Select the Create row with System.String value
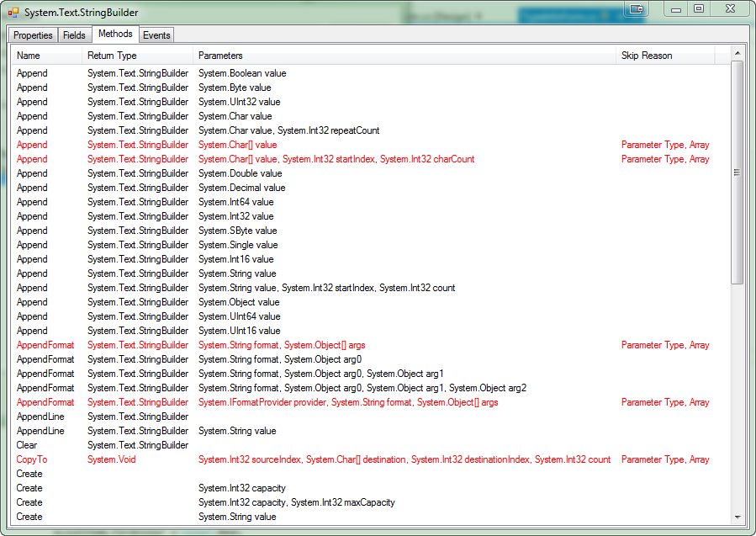Image resolution: width=756 pixels, height=536 pixels. pos(371,517)
